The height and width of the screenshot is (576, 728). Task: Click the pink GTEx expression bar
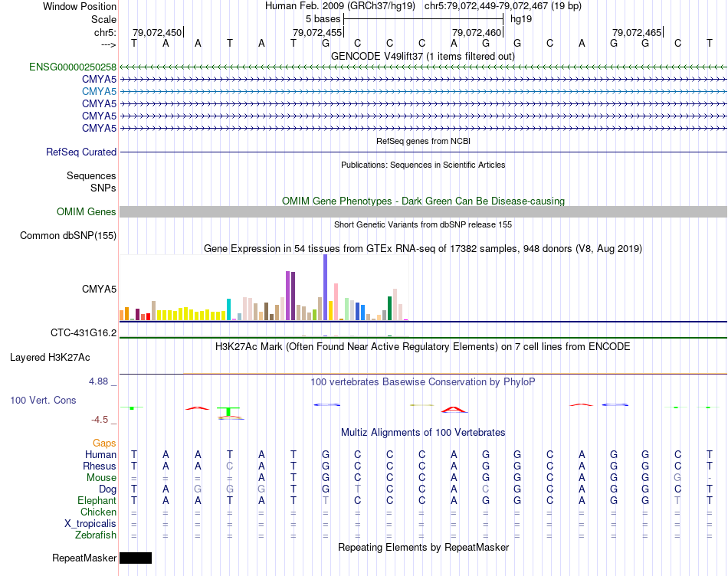(x=336, y=302)
